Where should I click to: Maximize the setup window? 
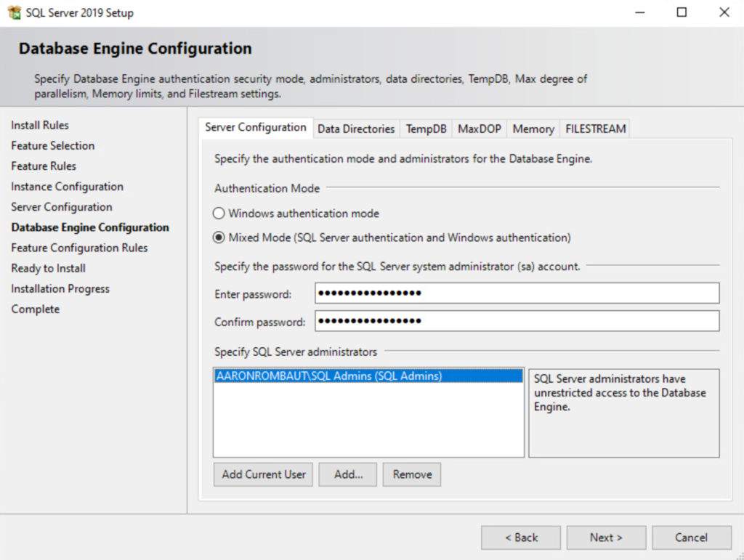[682, 12]
